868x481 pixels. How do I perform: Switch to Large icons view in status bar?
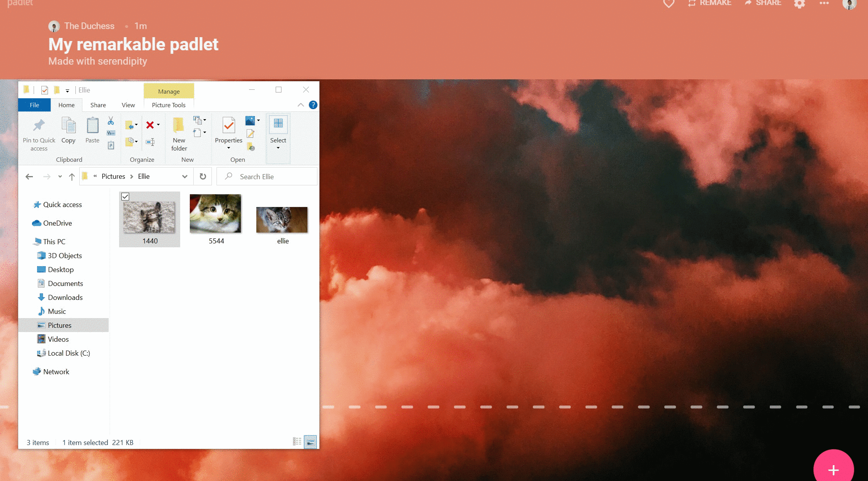pos(310,442)
